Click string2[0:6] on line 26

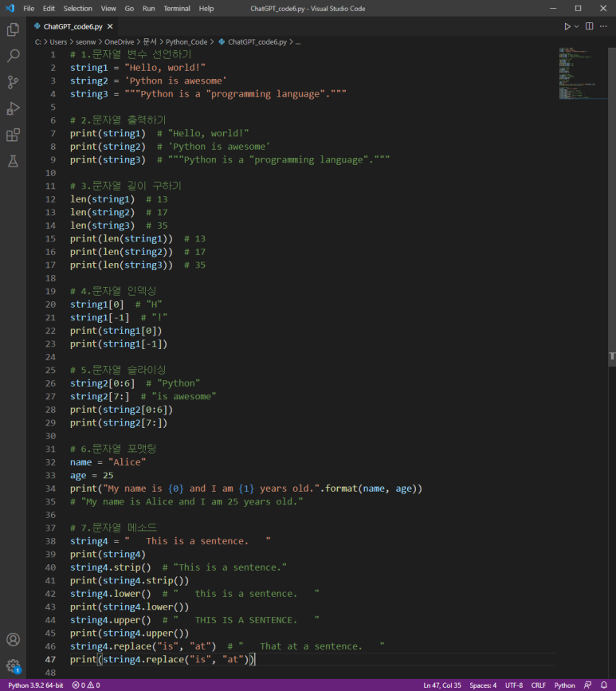coord(103,383)
